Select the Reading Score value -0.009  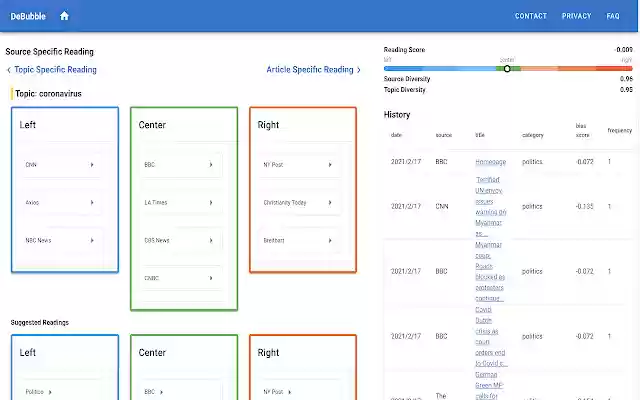623,50
